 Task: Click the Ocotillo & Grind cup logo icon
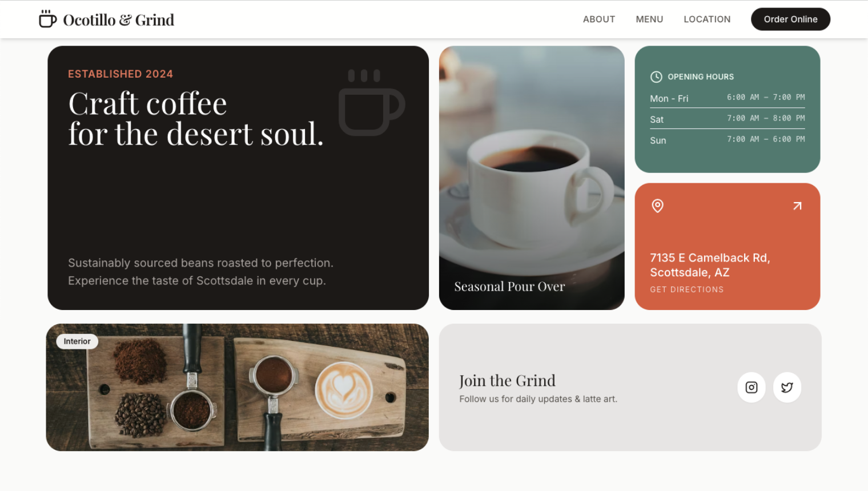(48, 19)
